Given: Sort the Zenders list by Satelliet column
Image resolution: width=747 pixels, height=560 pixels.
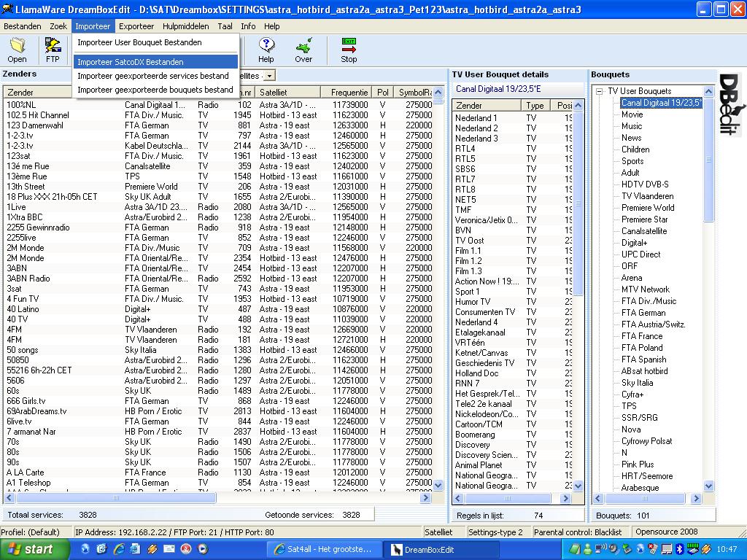Looking at the screenshot, I should coord(287,93).
